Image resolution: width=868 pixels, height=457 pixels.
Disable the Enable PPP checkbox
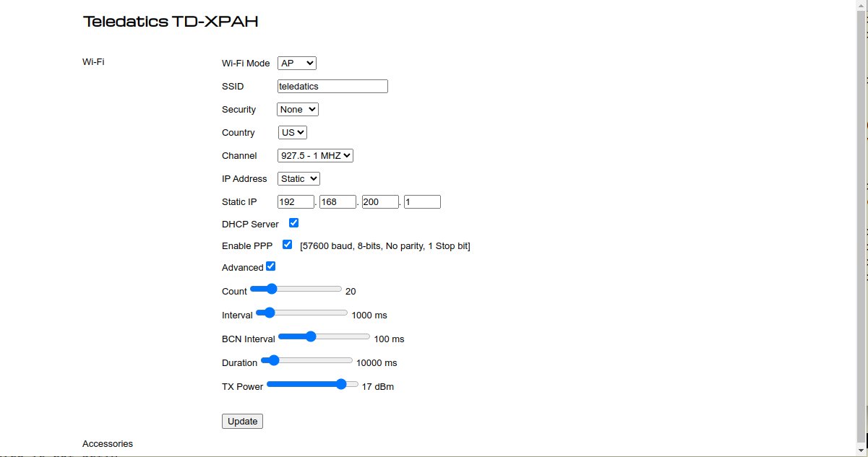(287, 245)
